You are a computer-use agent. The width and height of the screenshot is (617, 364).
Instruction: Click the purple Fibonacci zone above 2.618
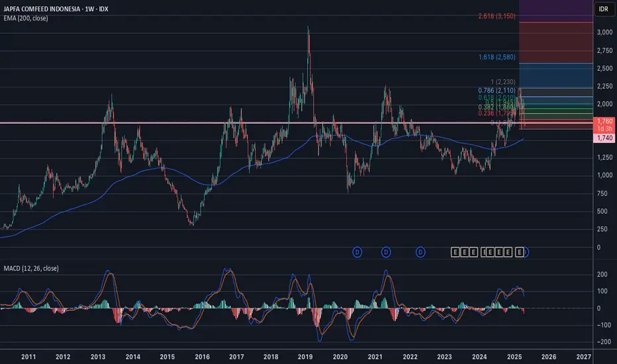tap(555, 11)
